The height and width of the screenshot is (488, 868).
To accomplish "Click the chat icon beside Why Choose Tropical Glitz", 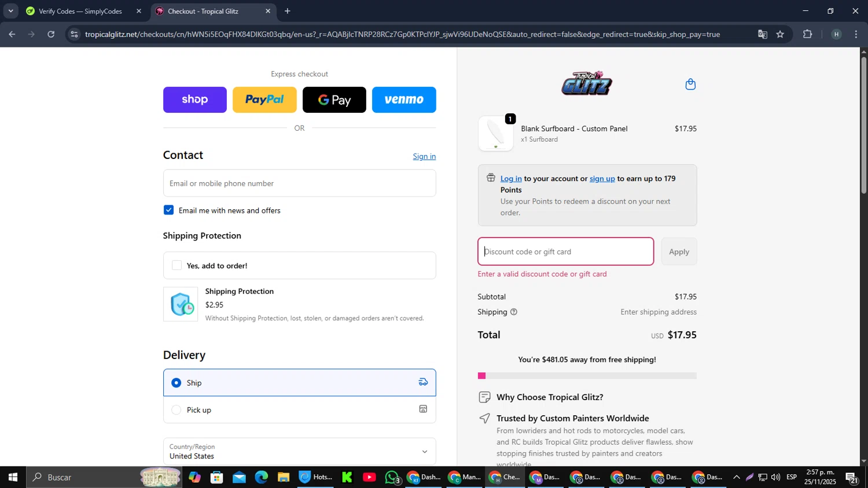I will point(485,397).
